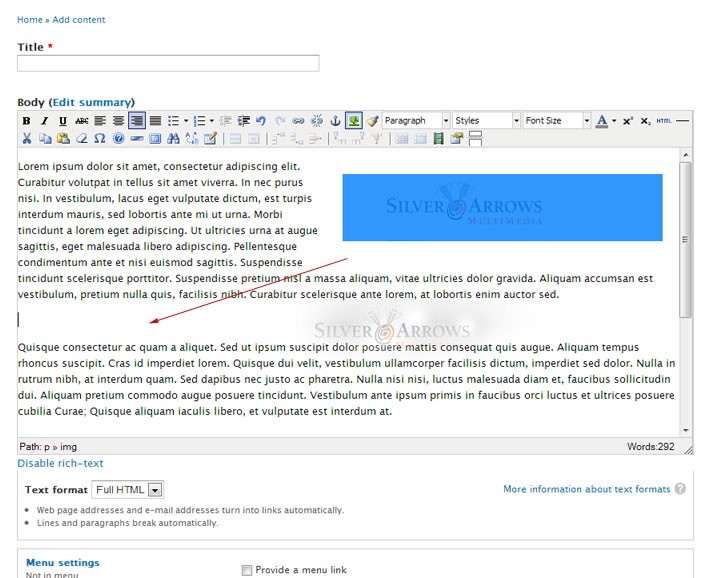Image resolution: width=713 pixels, height=578 pixels.
Task: Open the editor help question-mark icon
Action: click(x=118, y=138)
